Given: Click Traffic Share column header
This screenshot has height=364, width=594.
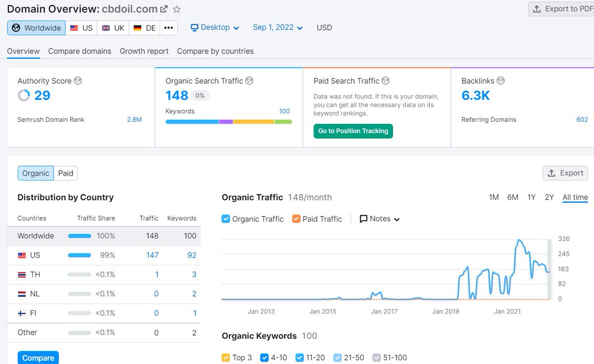Looking at the screenshot, I should point(96,218).
